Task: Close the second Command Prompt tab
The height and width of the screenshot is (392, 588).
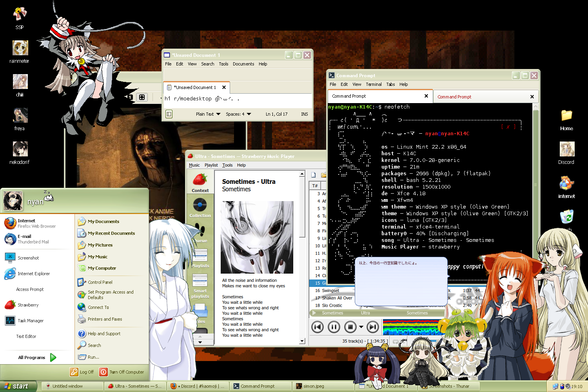Action: tap(532, 97)
